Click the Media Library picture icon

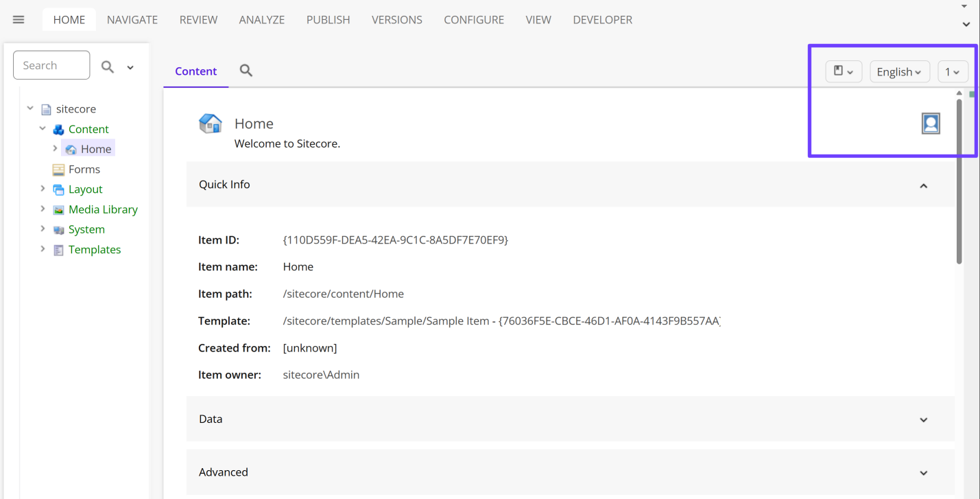click(x=58, y=209)
